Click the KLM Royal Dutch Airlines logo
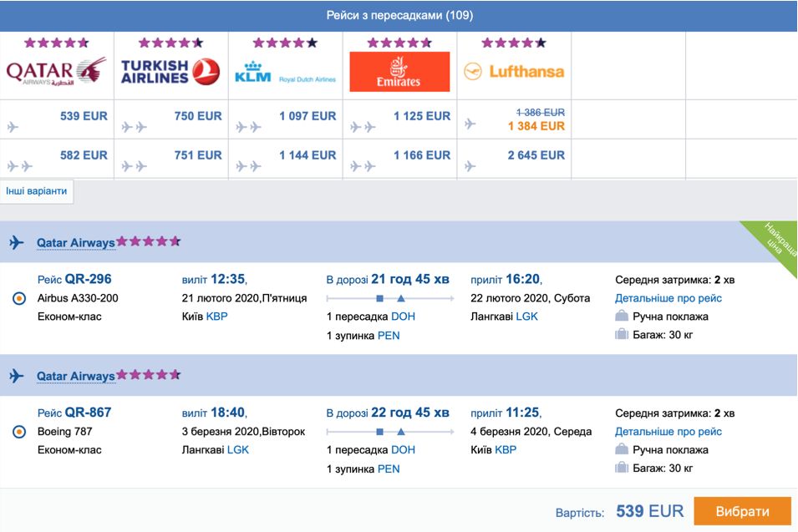 285,72
